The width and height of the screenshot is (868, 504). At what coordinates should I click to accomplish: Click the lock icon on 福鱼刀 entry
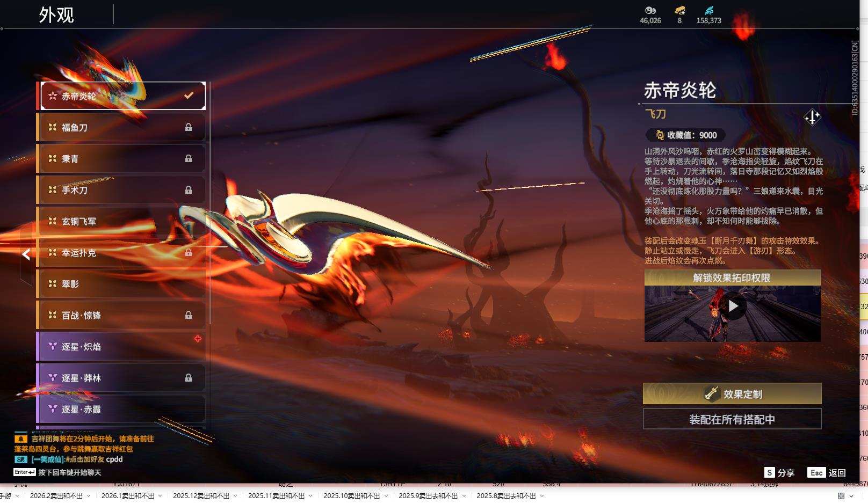(x=189, y=127)
